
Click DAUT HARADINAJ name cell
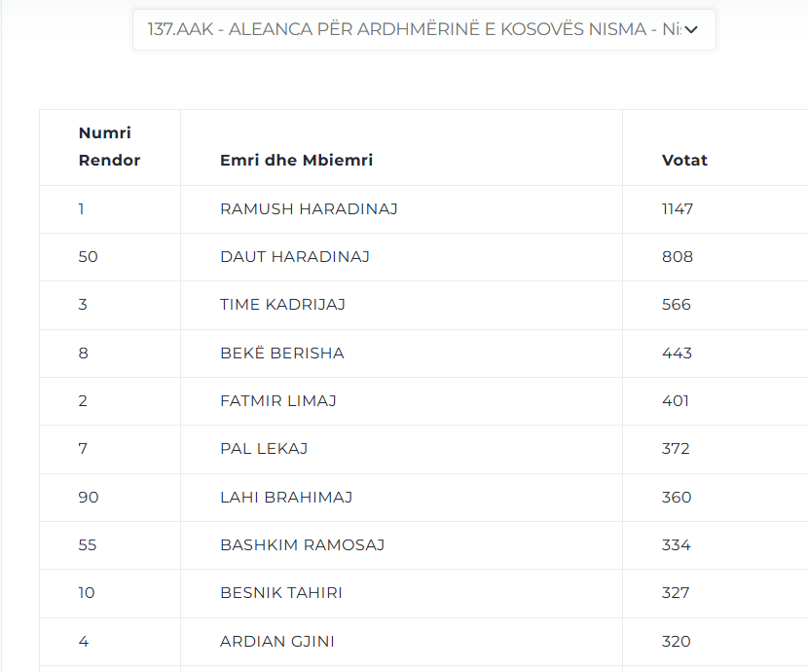click(x=295, y=257)
